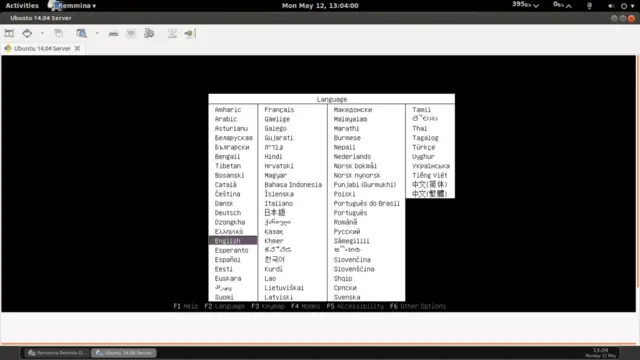Screen dimensions: 640x360
Task: Click the volume speaker icon
Action: point(611,6)
